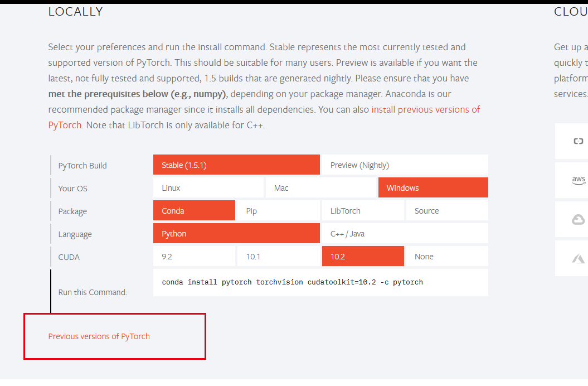Set CUDA to None
This screenshot has height=386, width=588.
[447, 256]
